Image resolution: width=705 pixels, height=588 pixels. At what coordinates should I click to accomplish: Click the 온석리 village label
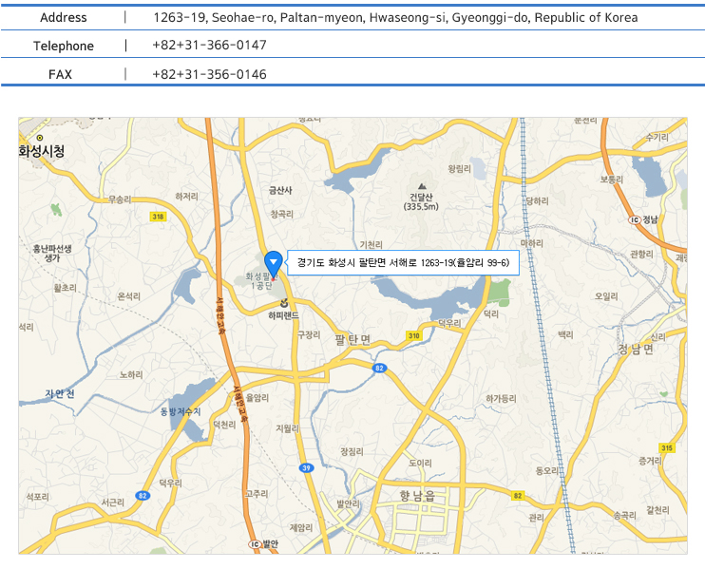click(x=129, y=296)
